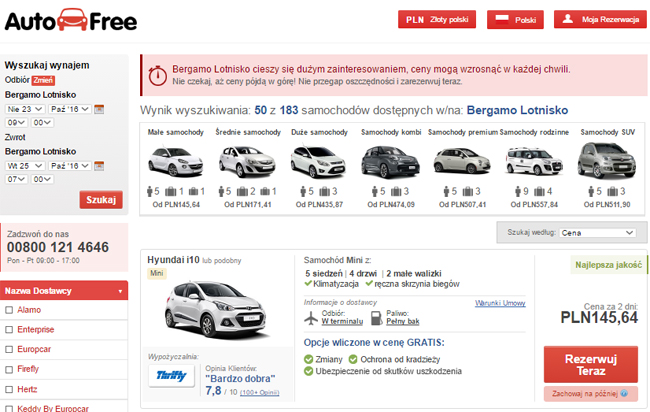Viewport: 650px width, 412px height.
Task: Click the Hertz supplier name
Action: [27, 389]
